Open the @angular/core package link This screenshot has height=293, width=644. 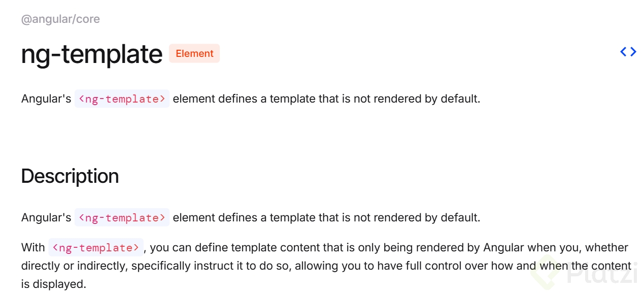[x=60, y=19]
